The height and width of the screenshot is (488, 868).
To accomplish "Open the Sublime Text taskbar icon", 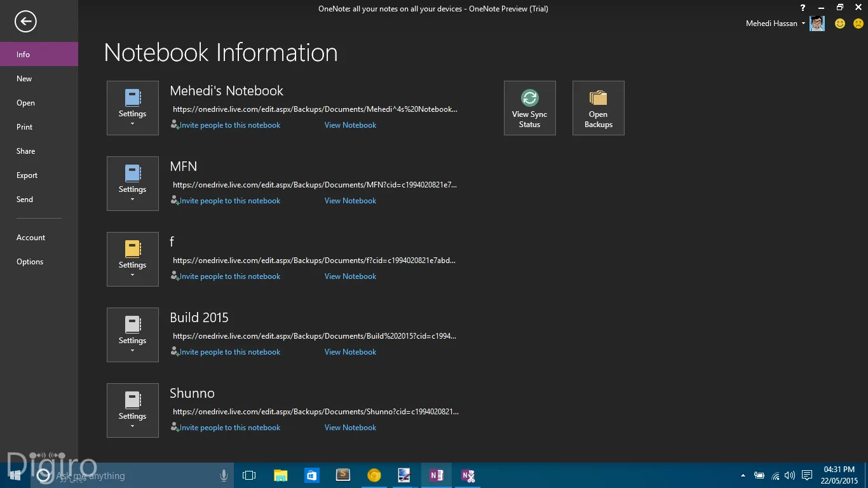I will click(x=343, y=475).
